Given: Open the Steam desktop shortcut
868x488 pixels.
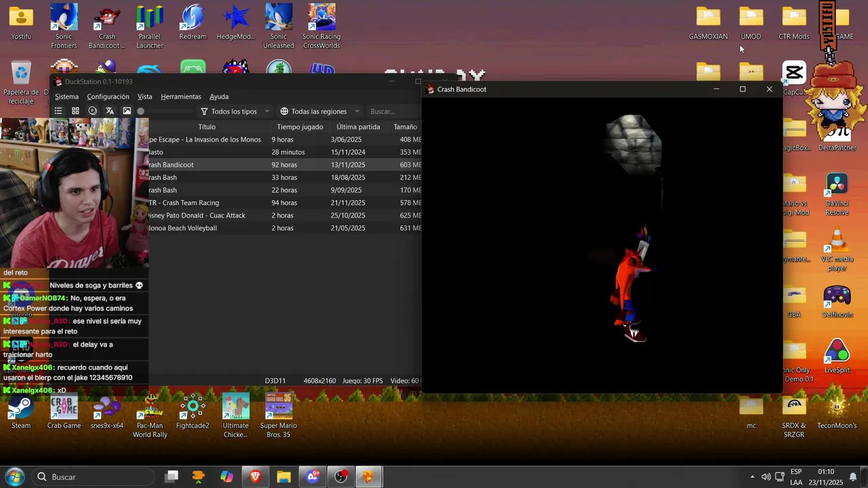Looking at the screenshot, I should point(21,412).
